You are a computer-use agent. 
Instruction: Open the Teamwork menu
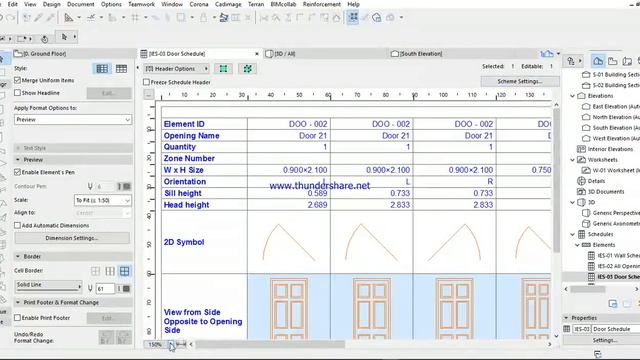pos(141,4)
